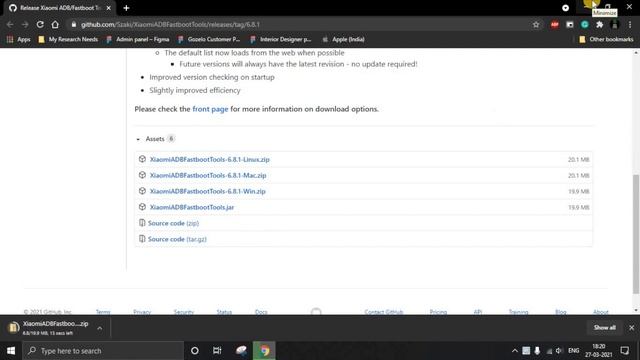Select the Release Xiaomi ADB/Fastboot Tools tab
The width and height of the screenshot is (640, 360).
click(x=60, y=8)
